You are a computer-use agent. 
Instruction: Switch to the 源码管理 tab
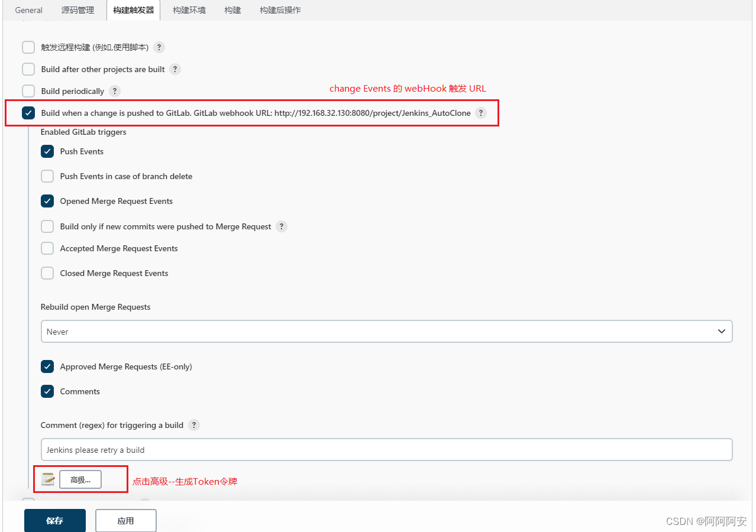click(x=77, y=10)
